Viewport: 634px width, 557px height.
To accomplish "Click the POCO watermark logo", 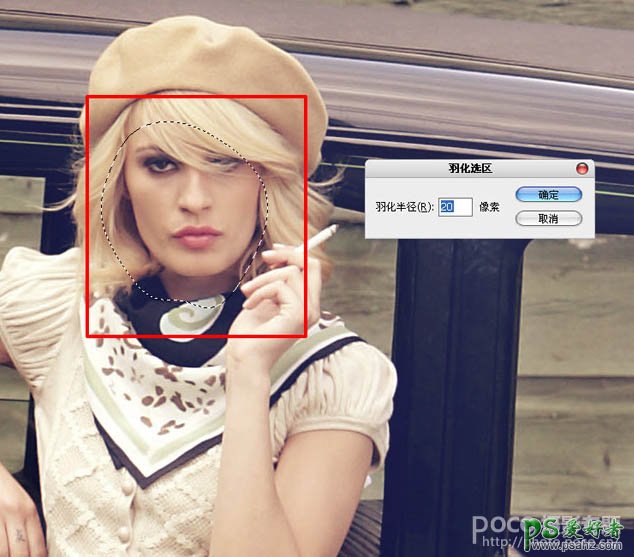I will [x=497, y=524].
